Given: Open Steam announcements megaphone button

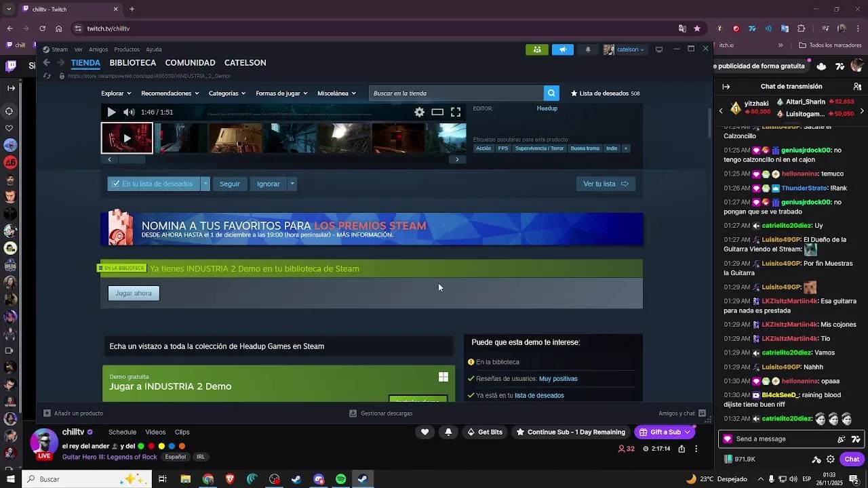Looking at the screenshot, I should [x=562, y=49].
